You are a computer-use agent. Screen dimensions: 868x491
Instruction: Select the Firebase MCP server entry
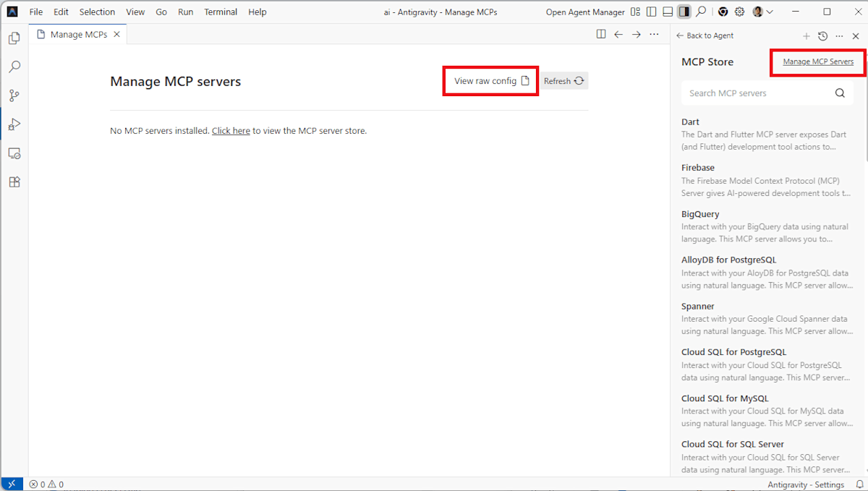coord(767,180)
